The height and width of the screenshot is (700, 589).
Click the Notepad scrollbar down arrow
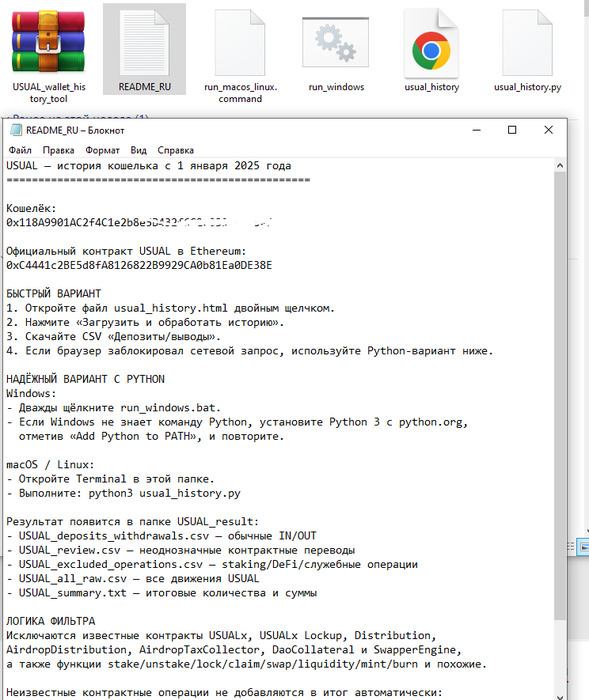560,696
